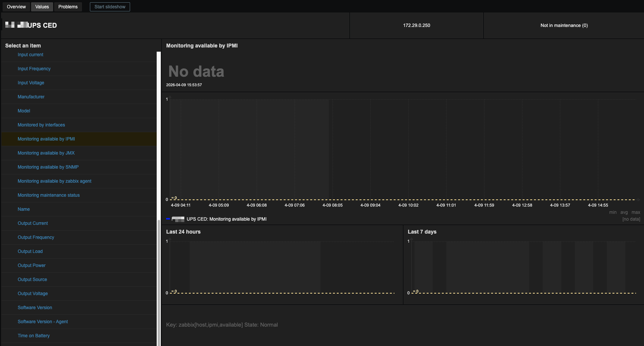Select the Output Load item
The height and width of the screenshot is (346, 644).
coord(30,251)
